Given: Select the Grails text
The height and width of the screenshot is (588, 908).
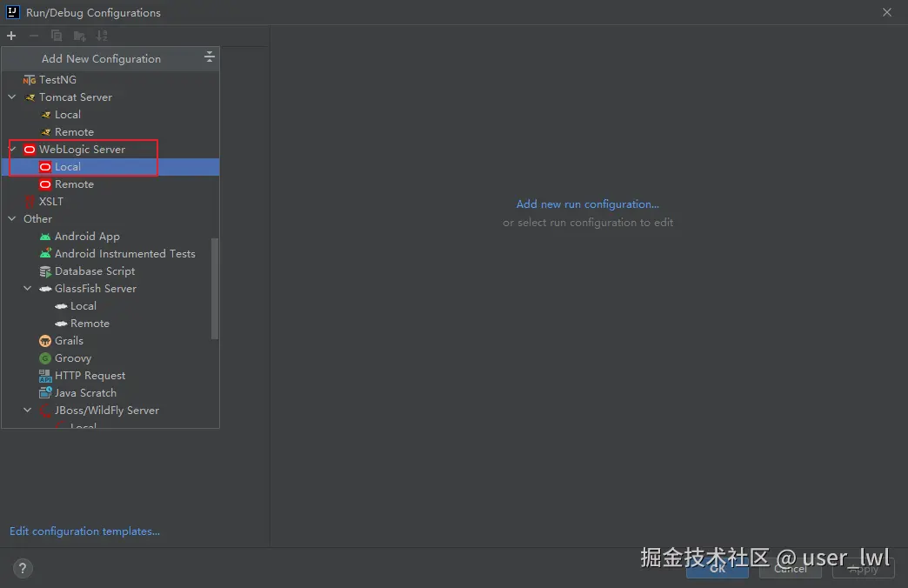Looking at the screenshot, I should coord(69,341).
